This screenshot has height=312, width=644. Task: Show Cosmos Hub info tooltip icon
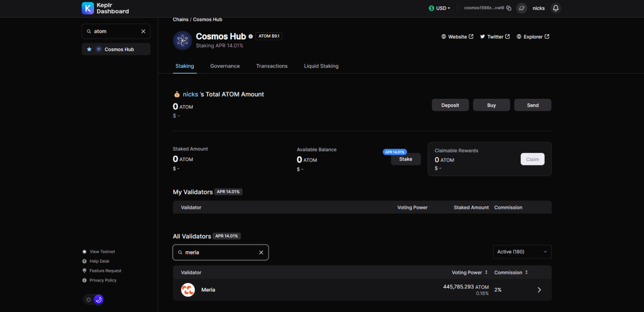tap(251, 37)
